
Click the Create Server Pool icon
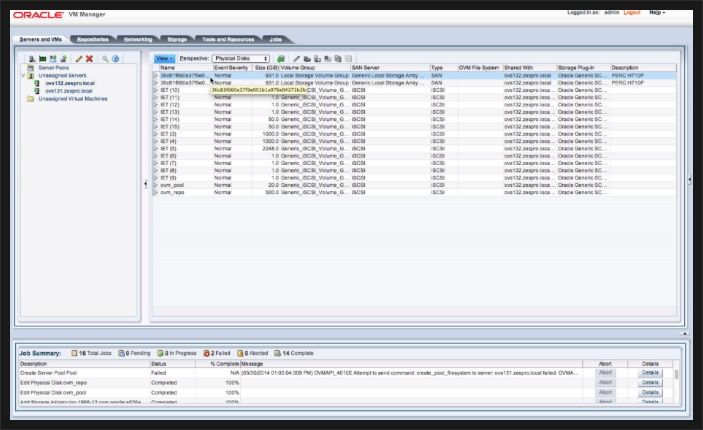point(43,59)
